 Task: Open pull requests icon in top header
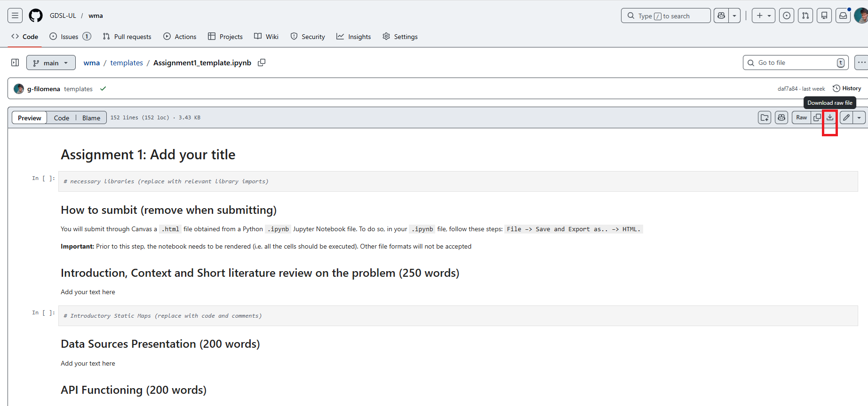pos(805,16)
